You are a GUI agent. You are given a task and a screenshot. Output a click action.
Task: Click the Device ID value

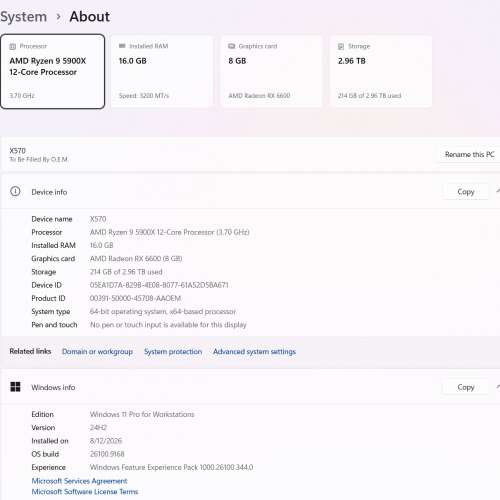159,285
